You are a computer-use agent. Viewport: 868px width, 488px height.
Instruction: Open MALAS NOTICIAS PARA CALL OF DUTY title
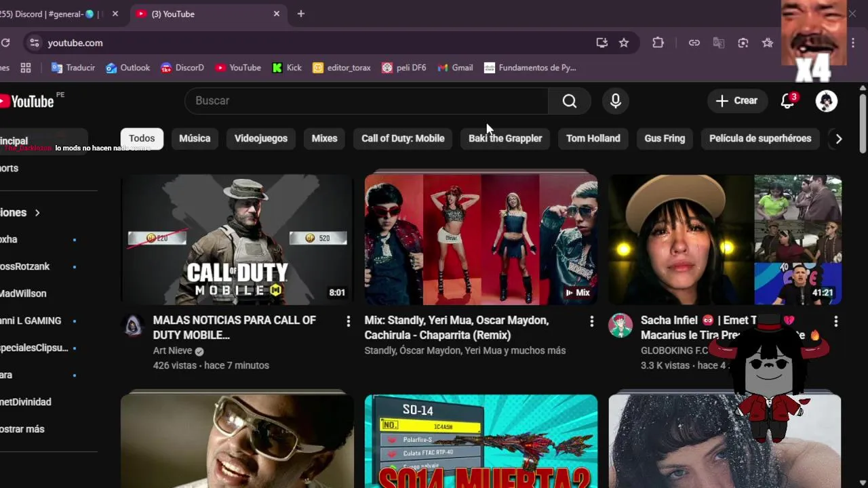[x=234, y=327]
